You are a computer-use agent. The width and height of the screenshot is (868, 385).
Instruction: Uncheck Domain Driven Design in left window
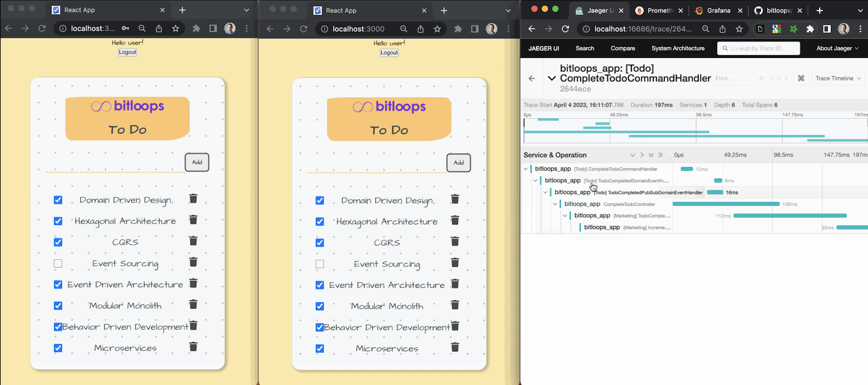tap(58, 200)
